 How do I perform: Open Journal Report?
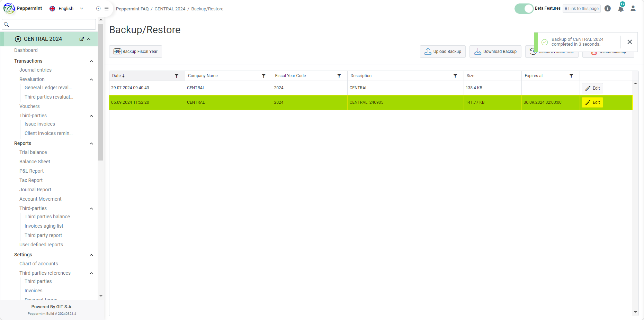coord(35,190)
